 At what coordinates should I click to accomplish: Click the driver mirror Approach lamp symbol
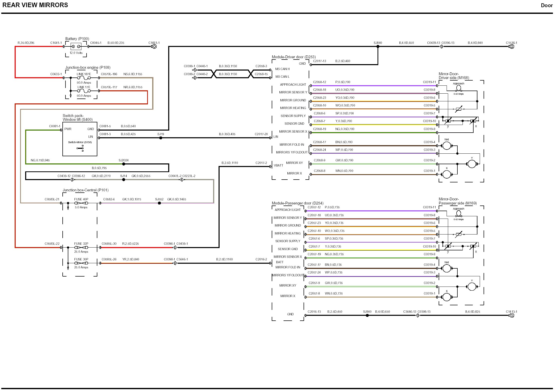(458, 88)
